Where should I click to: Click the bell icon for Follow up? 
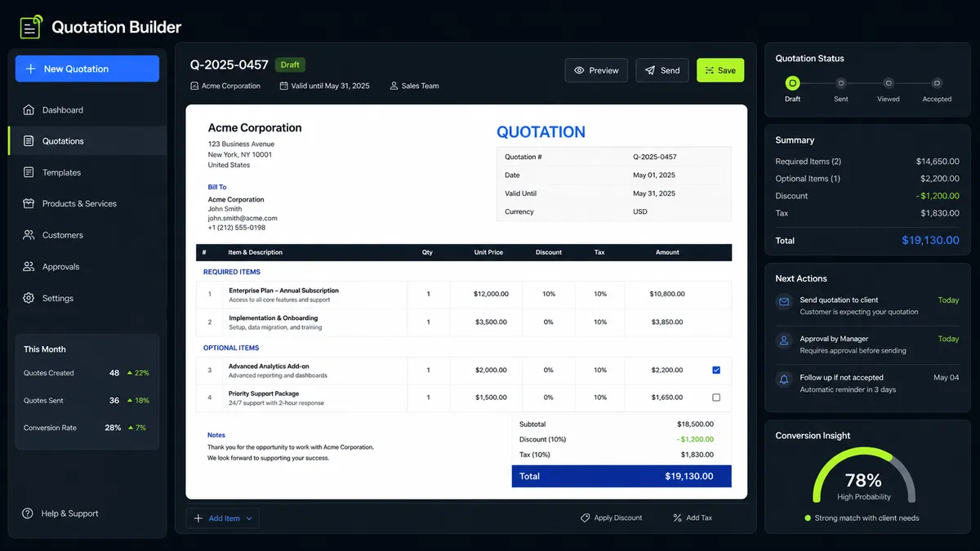pos(784,380)
